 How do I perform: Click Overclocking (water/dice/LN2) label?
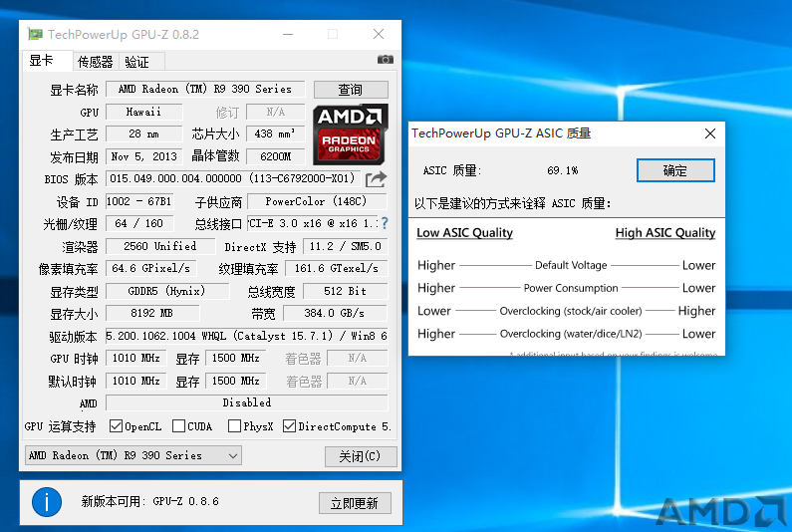point(571,334)
